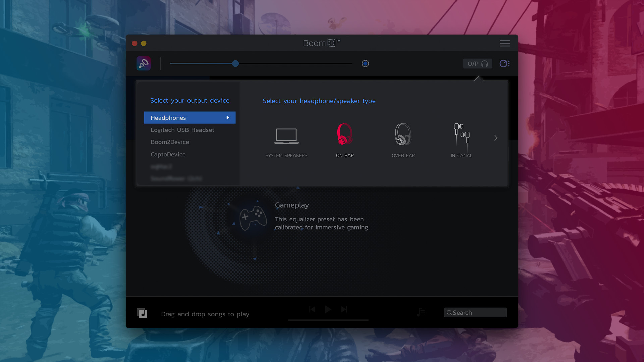The height and width of the screenshot is (362, 644).
Task: Show more headphone types with right chevron
Action: [496, 138]
